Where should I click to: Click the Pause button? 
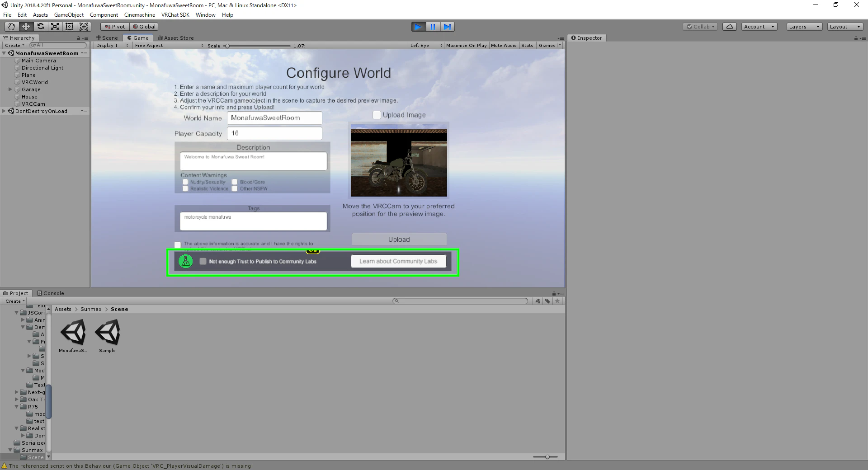click(433, 27)
